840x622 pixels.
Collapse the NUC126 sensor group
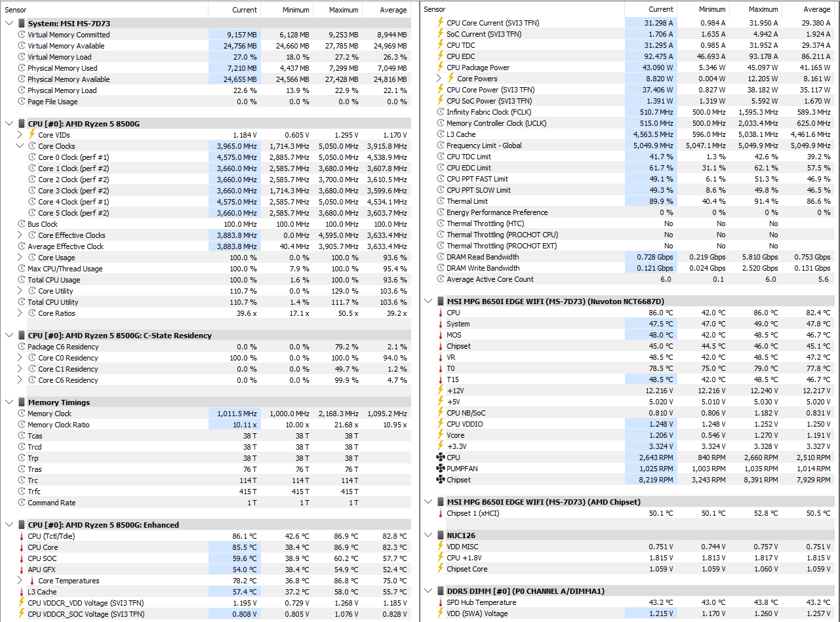click(x=428, y=535)
